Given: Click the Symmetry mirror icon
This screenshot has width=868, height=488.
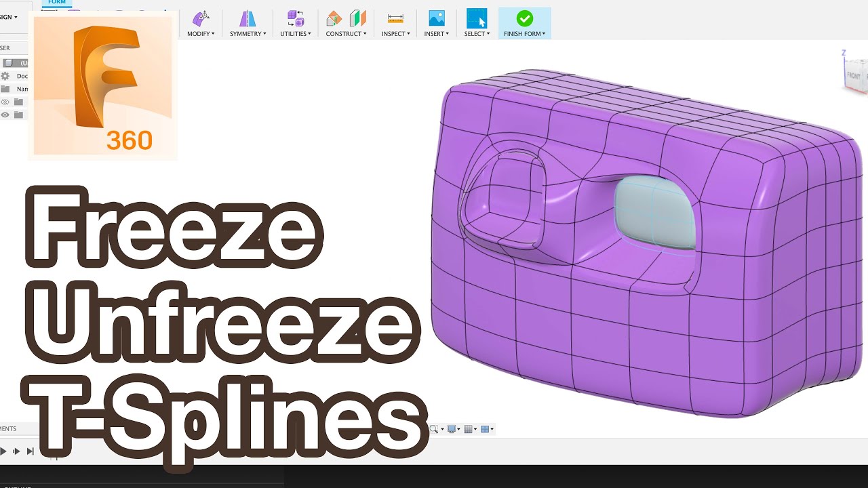Looking at the screenshot, I should pyautogui.click(x=248, y=18).
